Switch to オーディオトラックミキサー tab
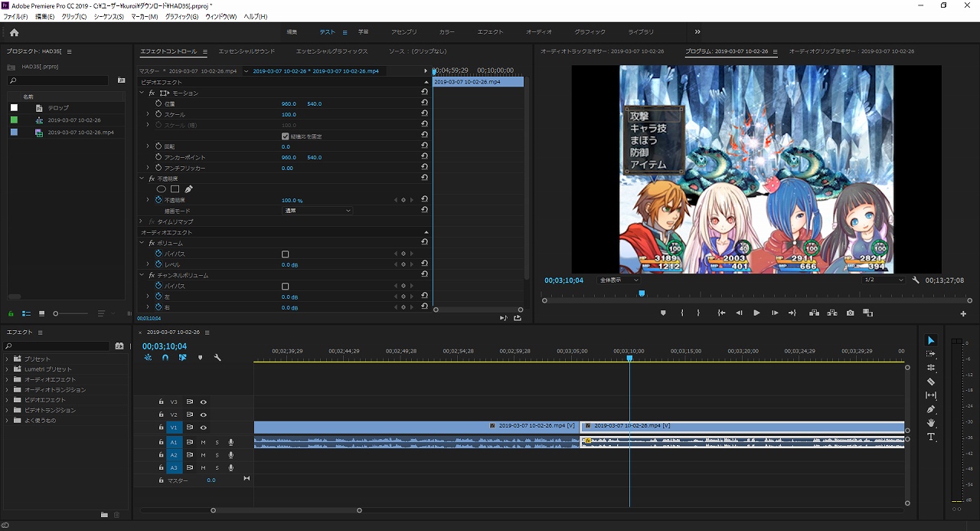The width and height of the screenshot is (980, 531). 603,51
